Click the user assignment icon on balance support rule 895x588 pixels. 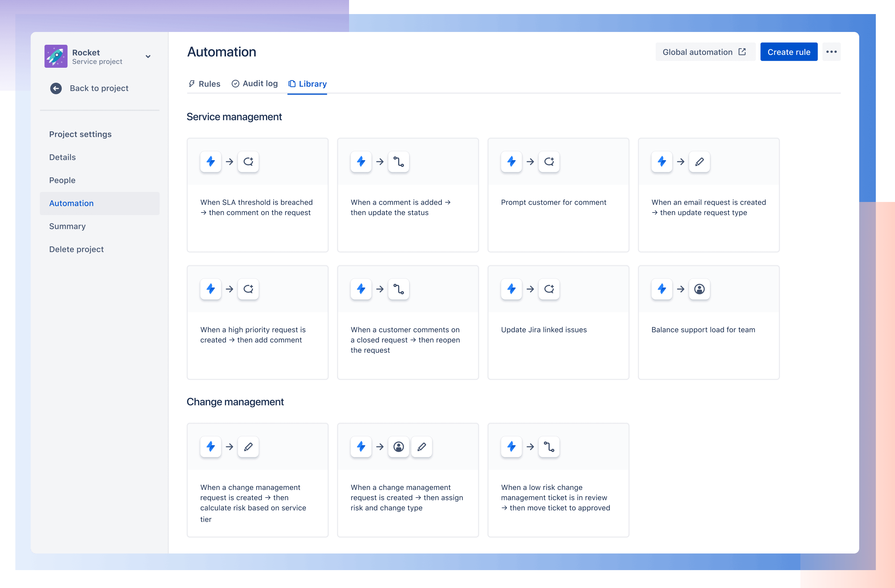[x=699, y=289]
